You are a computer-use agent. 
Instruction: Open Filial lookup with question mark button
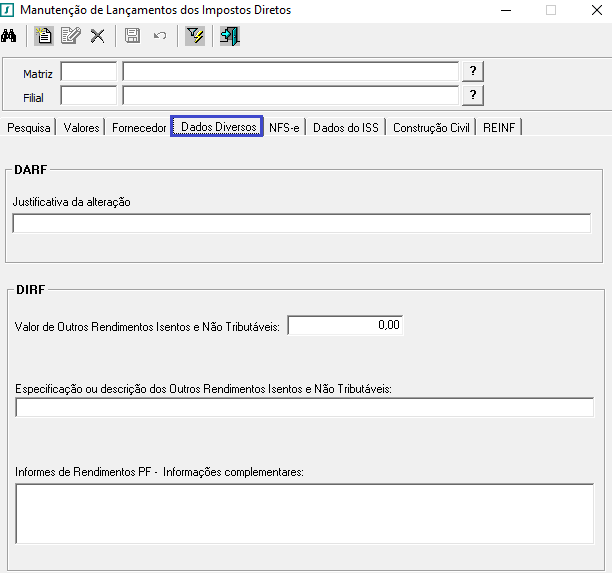pos(473,95)
